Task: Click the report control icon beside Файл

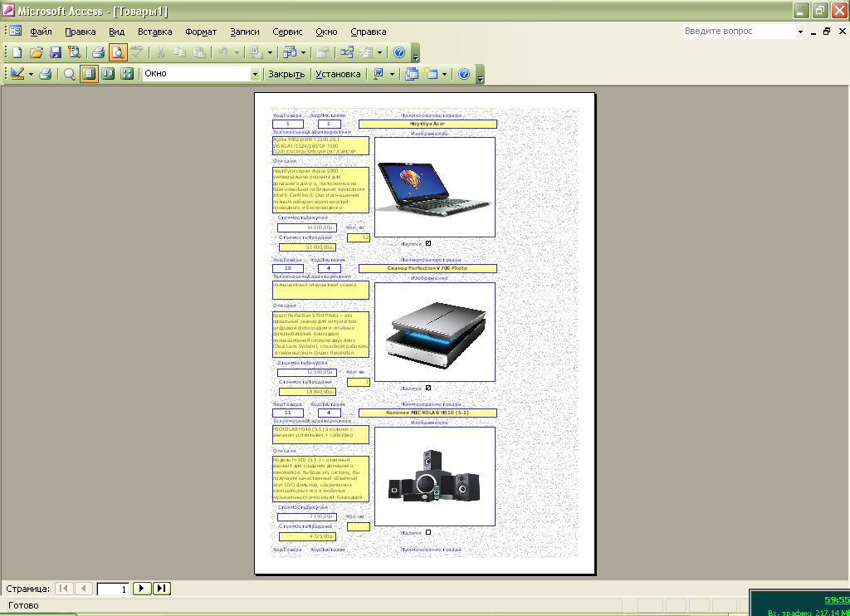Action: tap(15, 31)
